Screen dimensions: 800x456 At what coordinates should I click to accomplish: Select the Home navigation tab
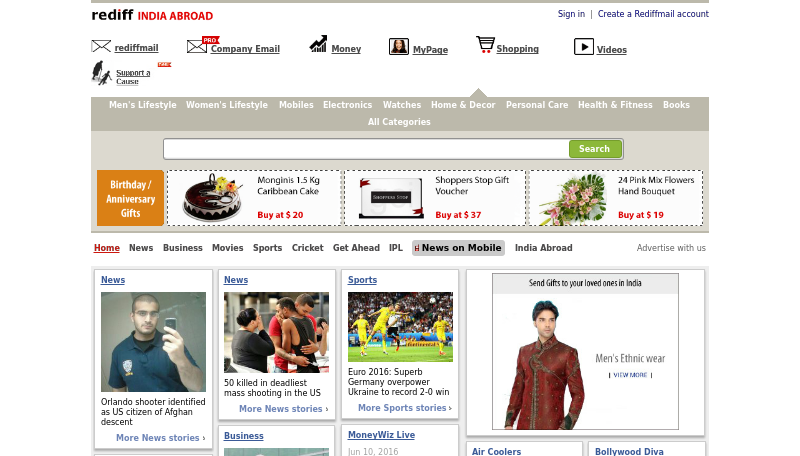pos(107,248)
